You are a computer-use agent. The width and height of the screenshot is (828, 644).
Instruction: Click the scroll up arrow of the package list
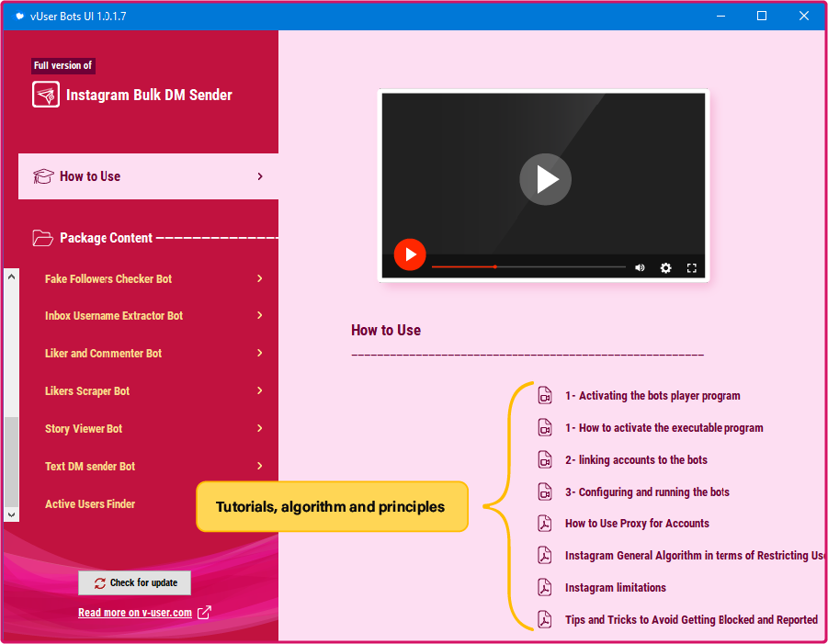pos(12,277)
